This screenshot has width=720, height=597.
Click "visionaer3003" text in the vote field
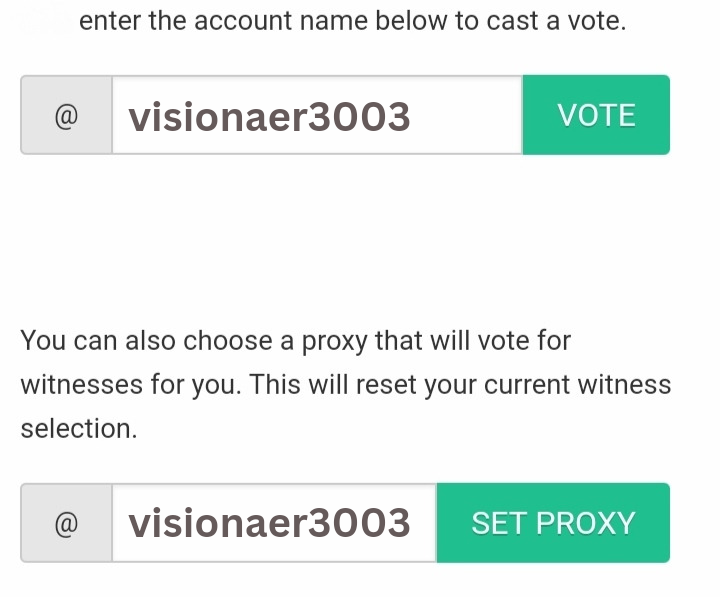point(269,118)
